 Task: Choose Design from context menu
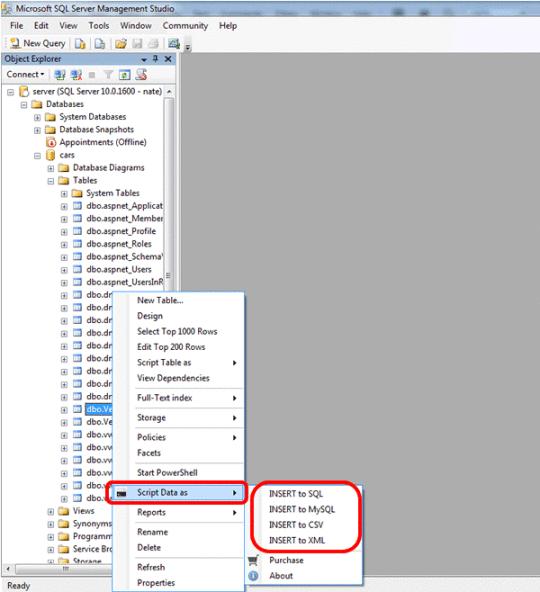click(150, 316)
